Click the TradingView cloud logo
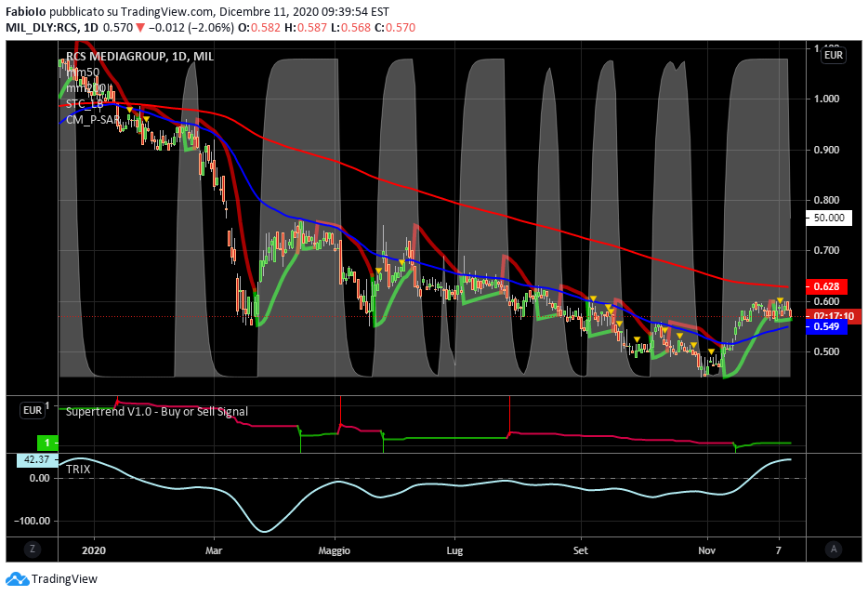Image resolution: width=868 pixels, height=596 pixels. 17,579
